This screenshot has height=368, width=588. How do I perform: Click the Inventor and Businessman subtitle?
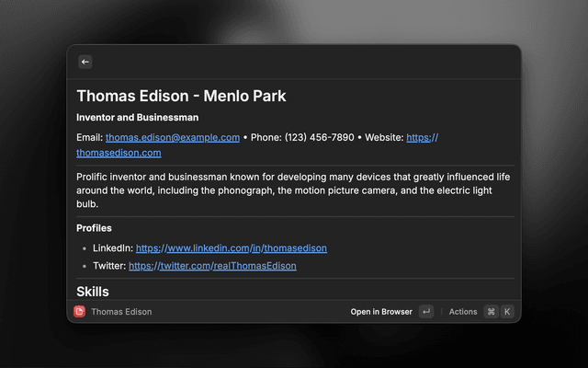coord(137,118)
